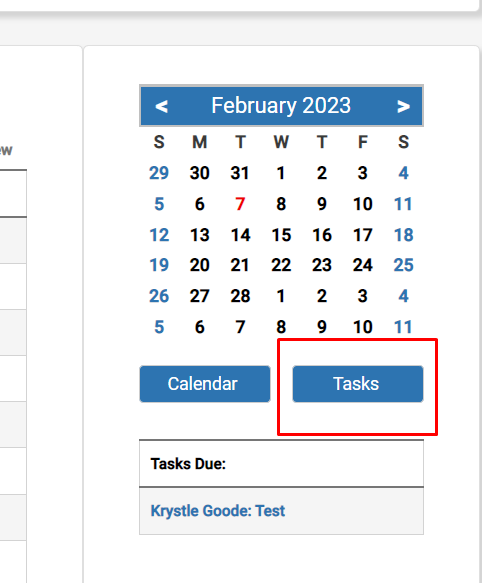Open the Krystle Goode: Test task link

(x=218, y=511)
